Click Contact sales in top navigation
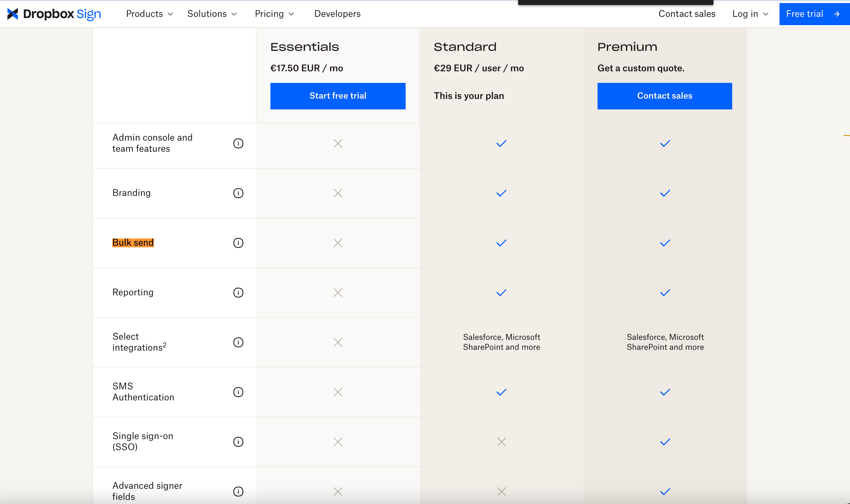The width and height of the screenshot is (850, 504). 687,14
